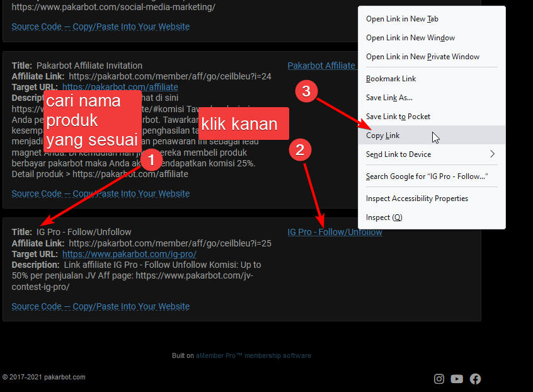Click the social-media-marketing URL text
This screenshot has height=392, width=533.
click(113, 7)
